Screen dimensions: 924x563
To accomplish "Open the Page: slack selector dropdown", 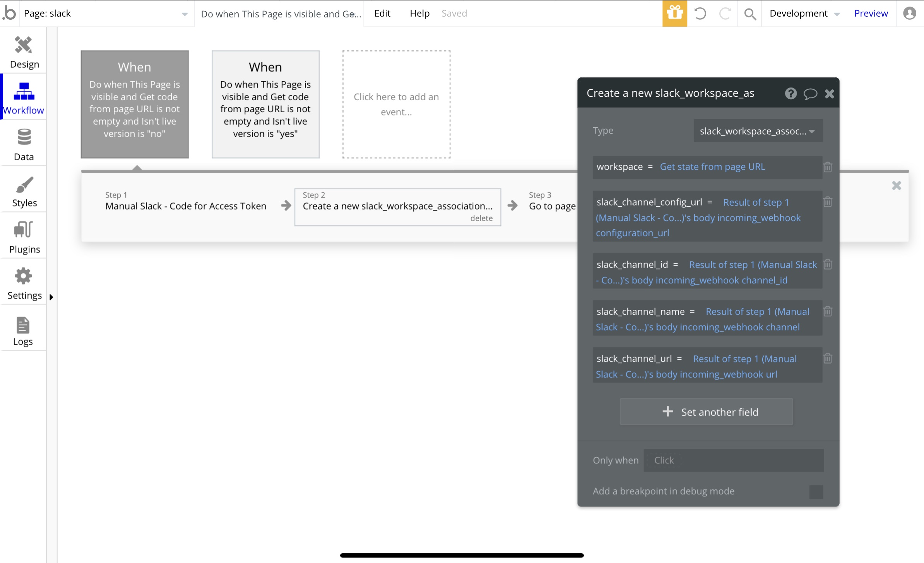I will [105, 14].
